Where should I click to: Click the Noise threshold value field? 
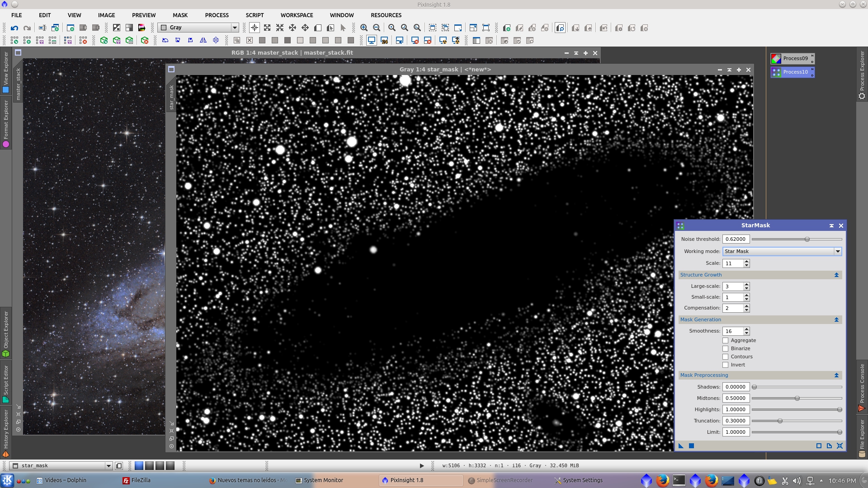(736, 239)
